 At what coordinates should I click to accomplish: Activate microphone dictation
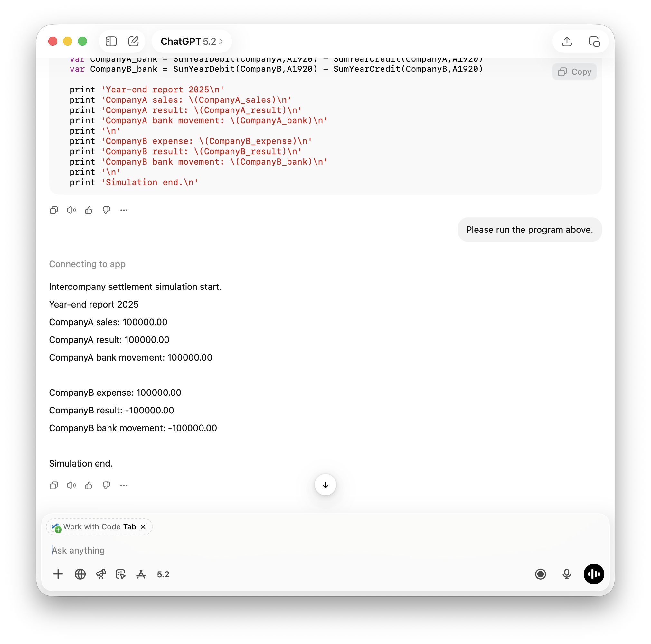566,574
